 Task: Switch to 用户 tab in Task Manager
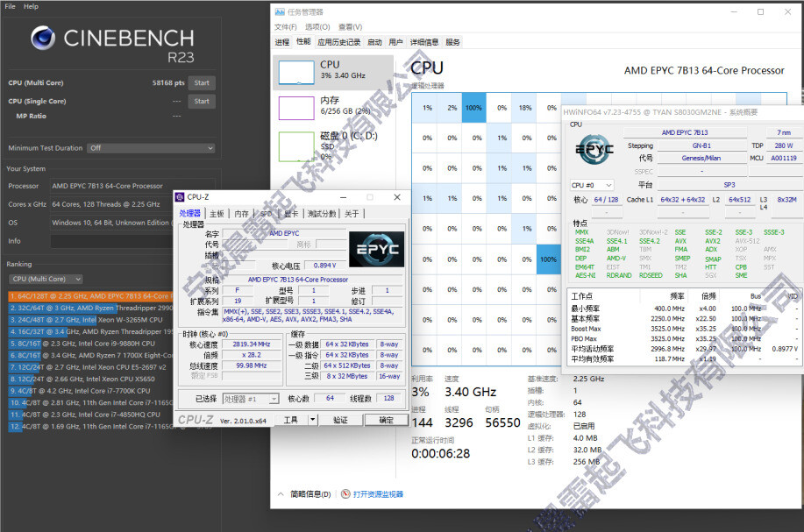click(x=395, y=42)
